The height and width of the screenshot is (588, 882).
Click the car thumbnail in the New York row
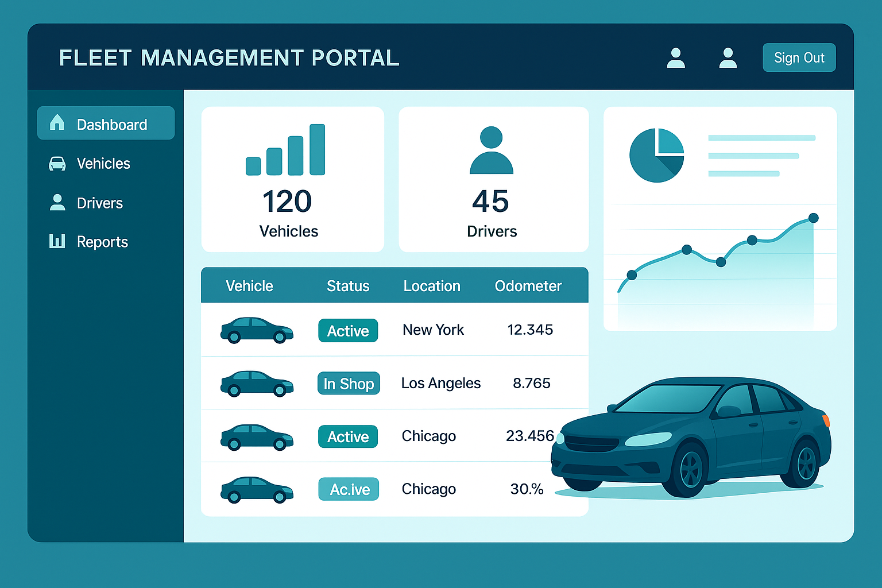tap(257, 330)
